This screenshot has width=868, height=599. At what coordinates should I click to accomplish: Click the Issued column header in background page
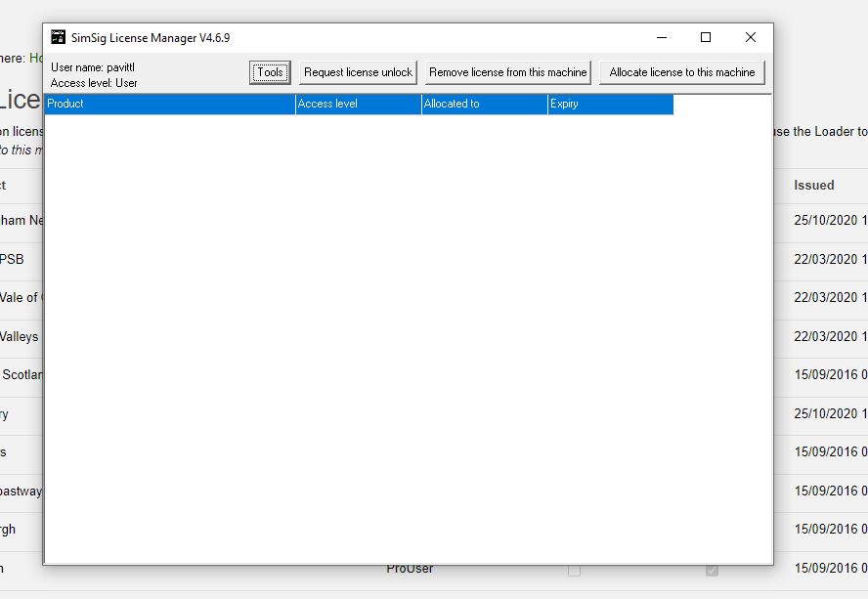[813, 186]
